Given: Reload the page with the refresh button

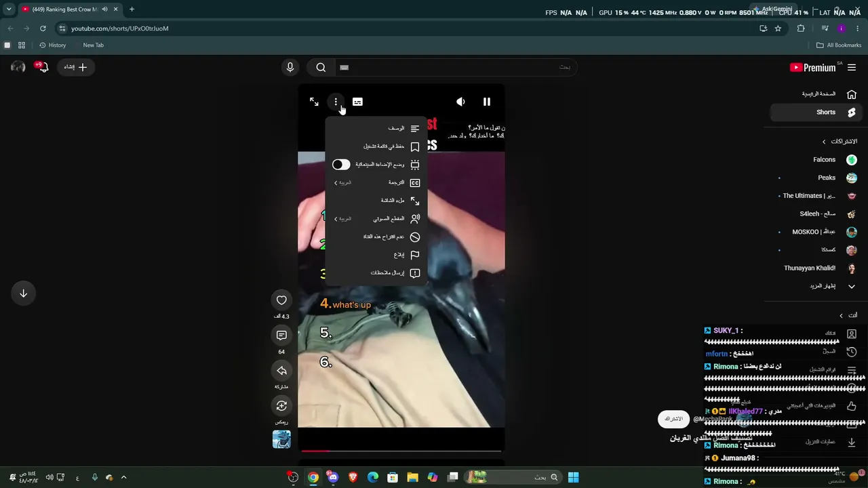Looking at the screenshot, I should coord(43,28).
